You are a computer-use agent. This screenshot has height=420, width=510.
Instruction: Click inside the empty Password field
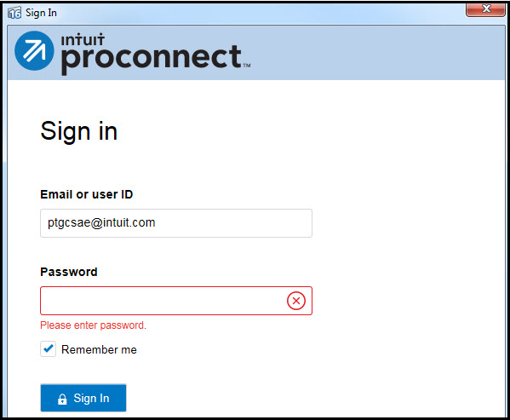click(163, 301)
